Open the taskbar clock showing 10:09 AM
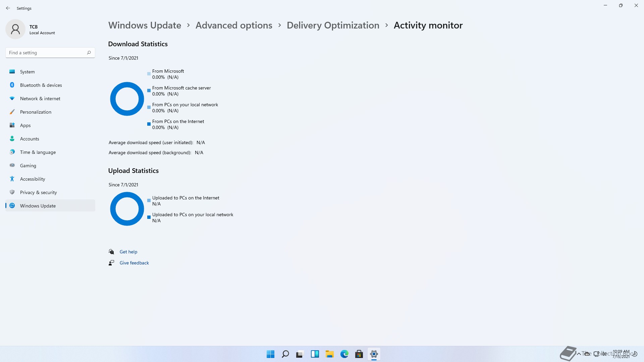 (x=621, y=354)
